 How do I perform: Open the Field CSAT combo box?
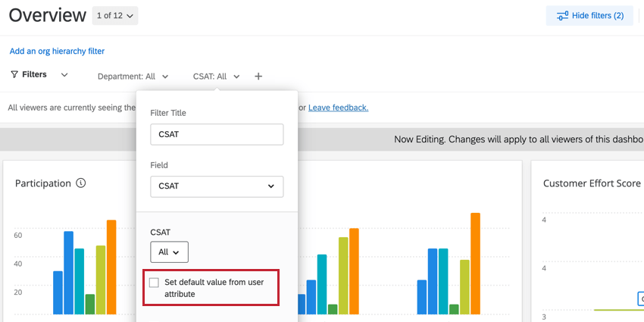[217, 186]
